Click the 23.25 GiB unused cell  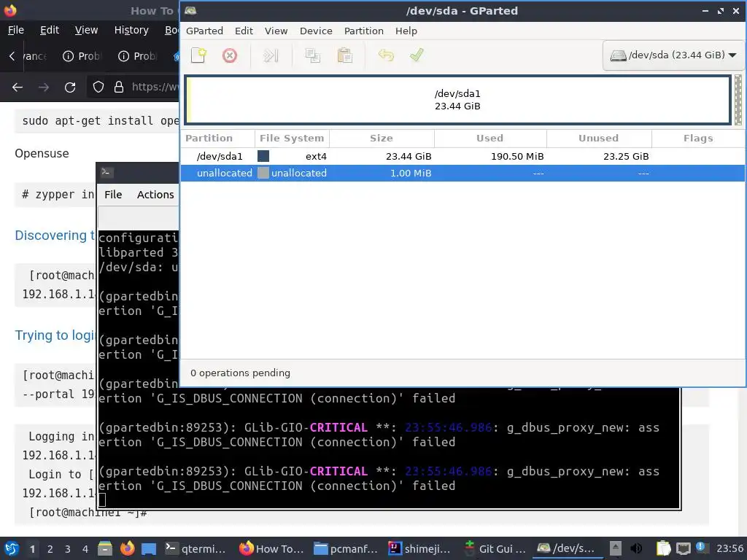(x=625, y=156)
